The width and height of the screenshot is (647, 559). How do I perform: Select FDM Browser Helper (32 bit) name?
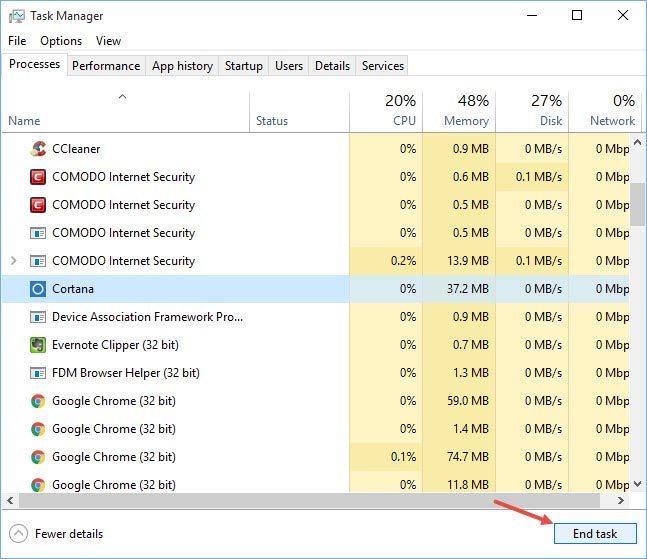125,373
